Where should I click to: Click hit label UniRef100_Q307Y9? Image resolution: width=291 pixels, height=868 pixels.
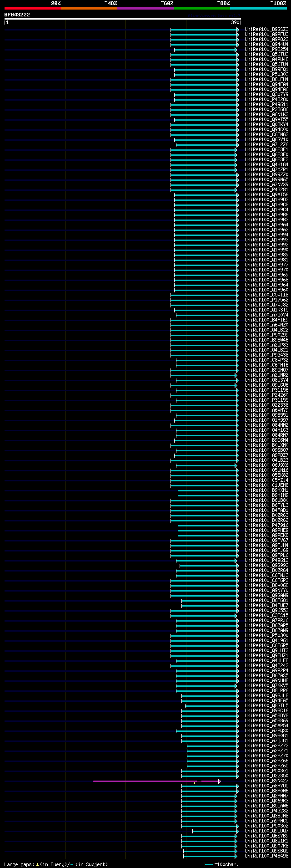[x=266, y=95]
